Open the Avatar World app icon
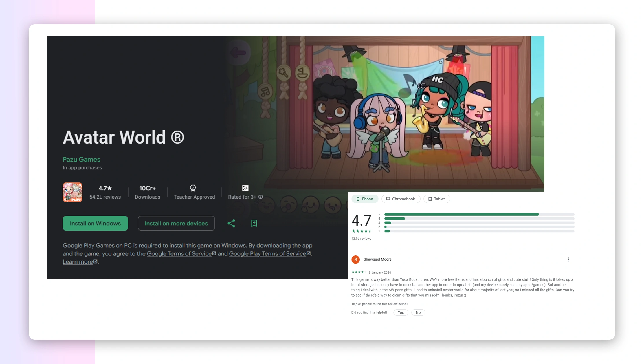The image size is (644, 364). (72, 192)
